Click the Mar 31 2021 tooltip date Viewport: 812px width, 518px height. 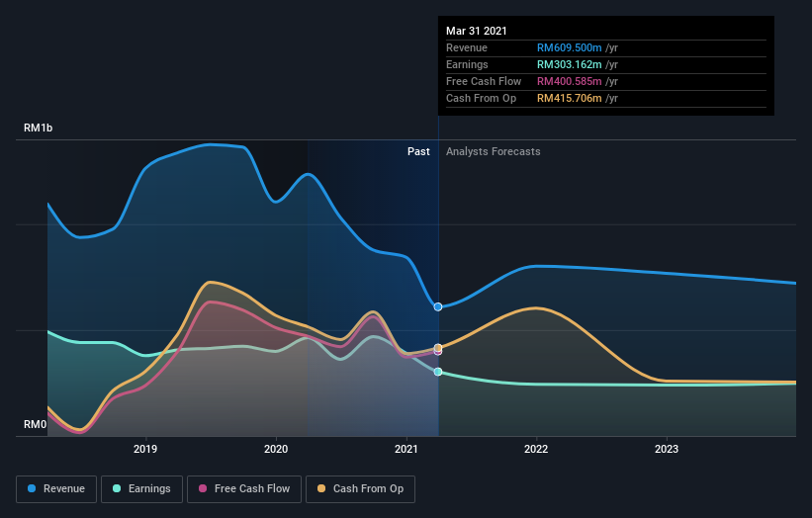pos(477,31)
